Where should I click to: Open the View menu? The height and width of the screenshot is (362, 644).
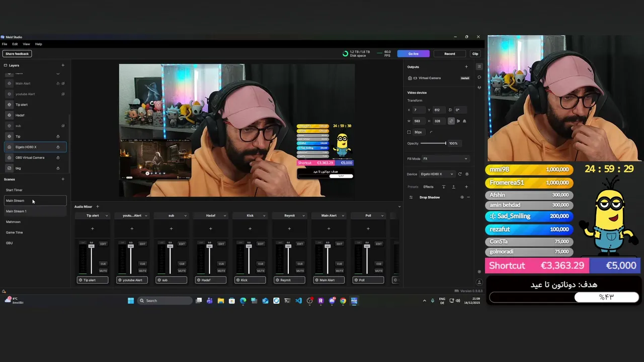26,44
